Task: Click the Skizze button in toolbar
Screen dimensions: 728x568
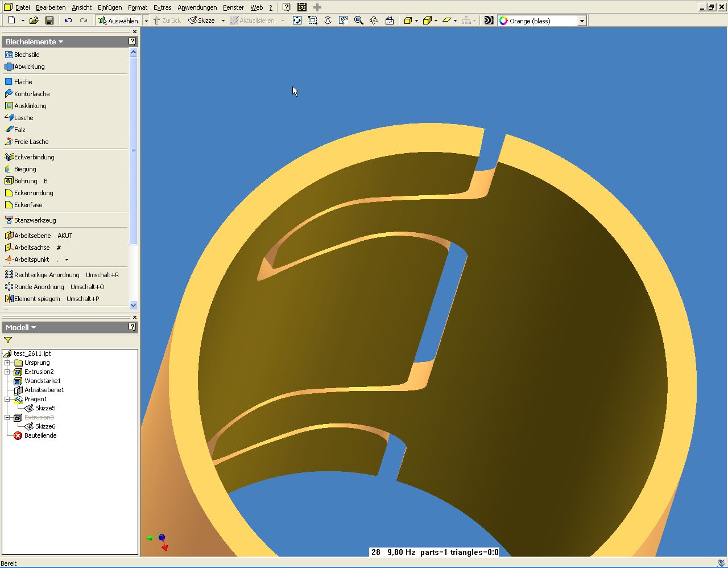Action: pyautogui.click(x=202, y=20)
